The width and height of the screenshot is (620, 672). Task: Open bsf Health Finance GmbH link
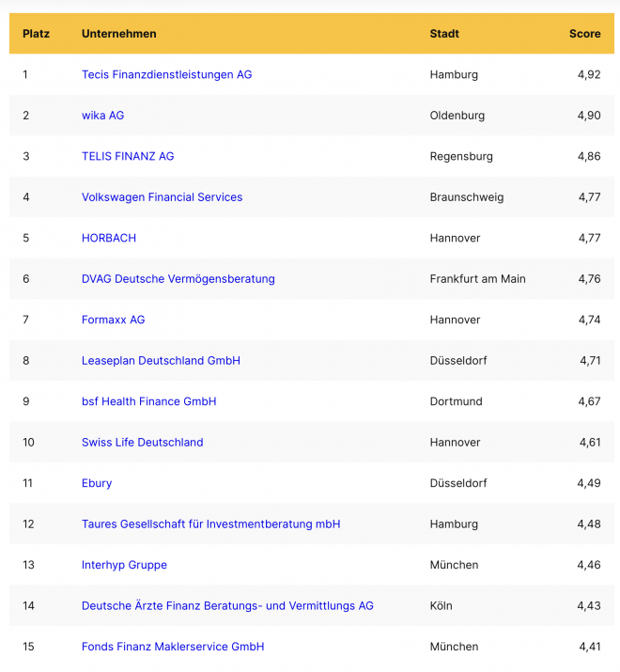(x=148, y=401)
